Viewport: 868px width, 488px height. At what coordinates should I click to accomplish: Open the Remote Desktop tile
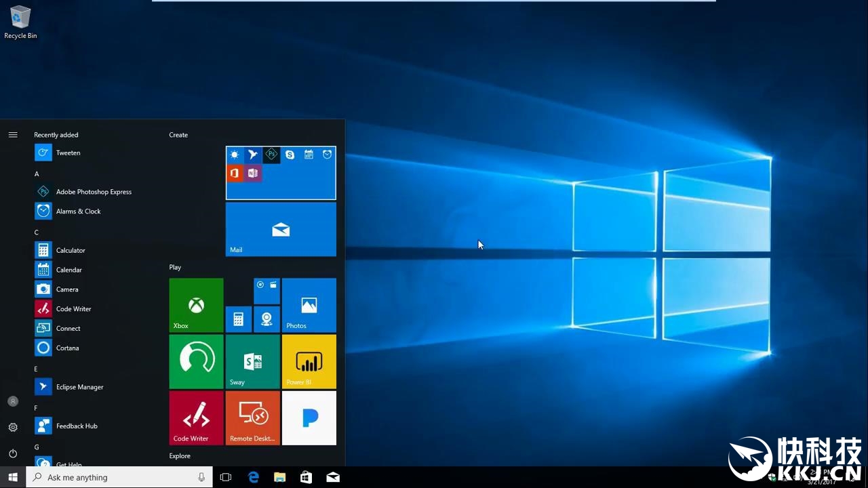point(252,418)
